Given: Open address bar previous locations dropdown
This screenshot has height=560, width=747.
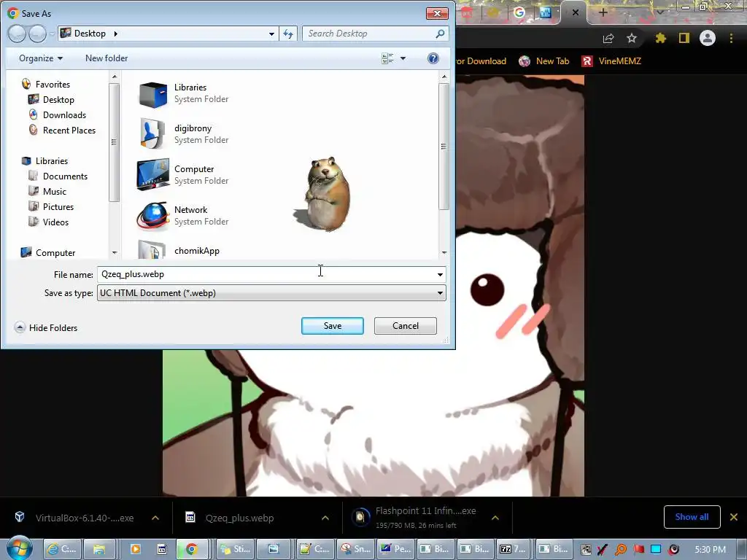Looking at the screenshot, I should 271,34.
